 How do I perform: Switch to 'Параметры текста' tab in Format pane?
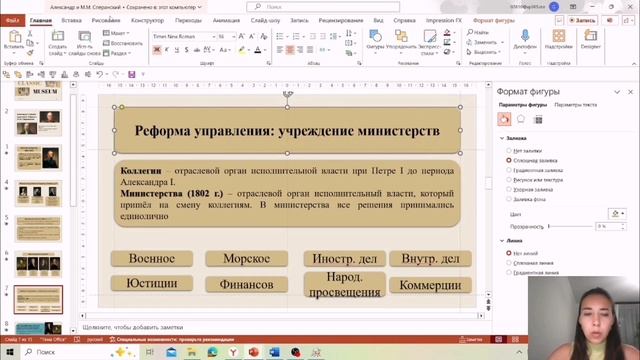[576, 105]
